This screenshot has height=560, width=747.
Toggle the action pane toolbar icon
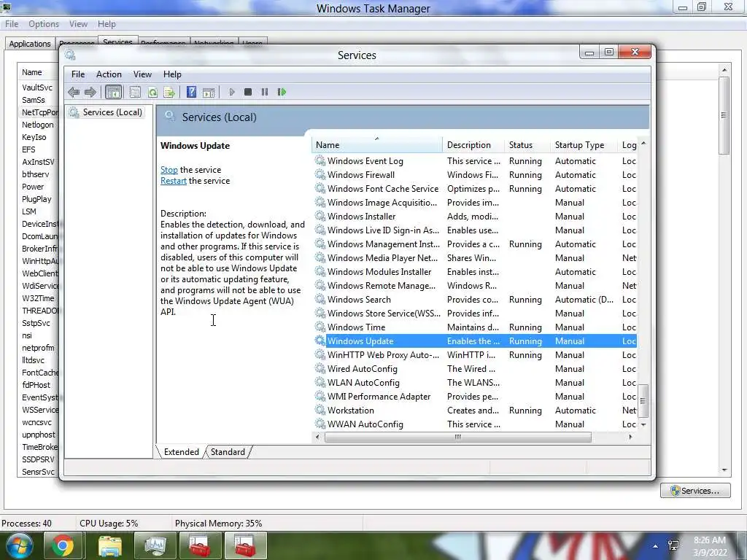(208, 93)
